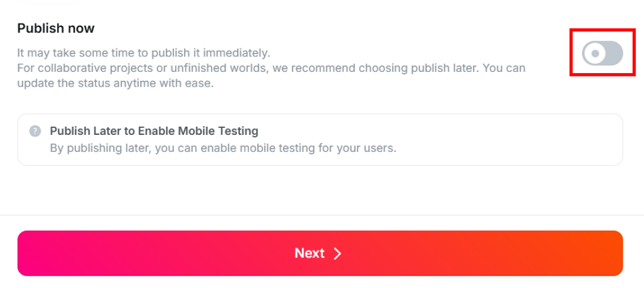Click the "Publish now" heading
Image resolution: width=644 pixels, height=288 pixels.
(56, 28)
